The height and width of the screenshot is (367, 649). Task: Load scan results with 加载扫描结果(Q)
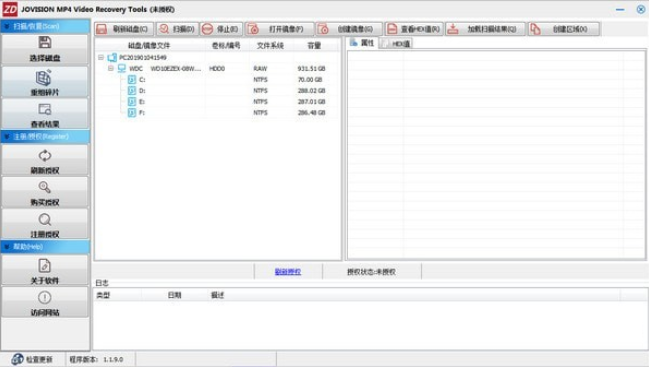tap(485, 29)
